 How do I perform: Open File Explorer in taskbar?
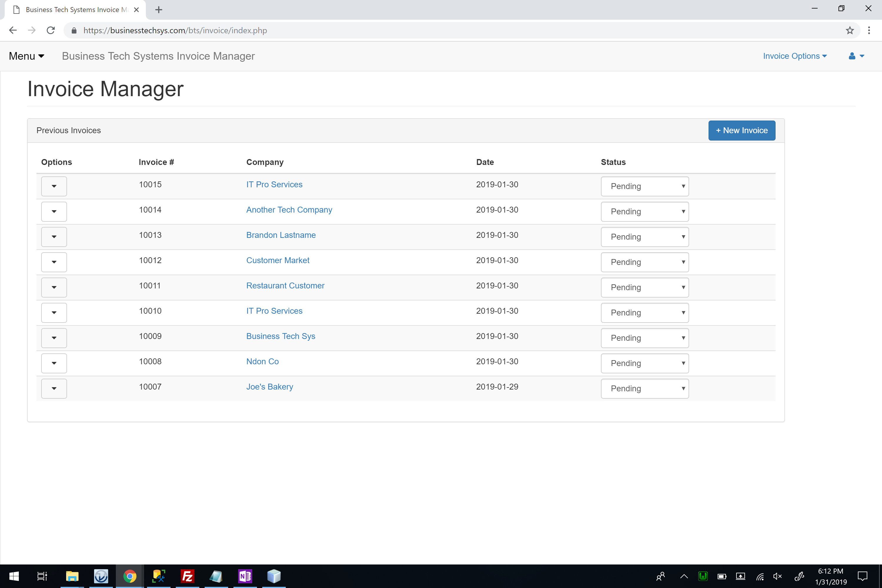(72, 576)
